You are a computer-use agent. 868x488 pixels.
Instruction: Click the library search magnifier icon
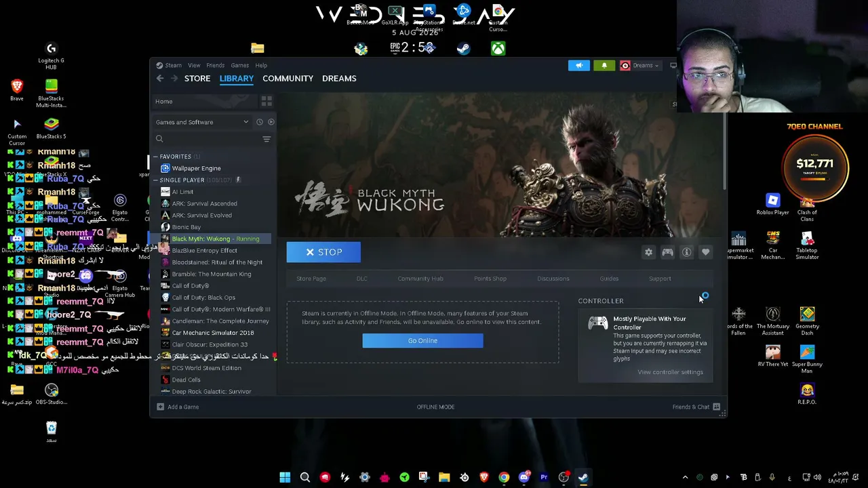click(x=159, y=139)
